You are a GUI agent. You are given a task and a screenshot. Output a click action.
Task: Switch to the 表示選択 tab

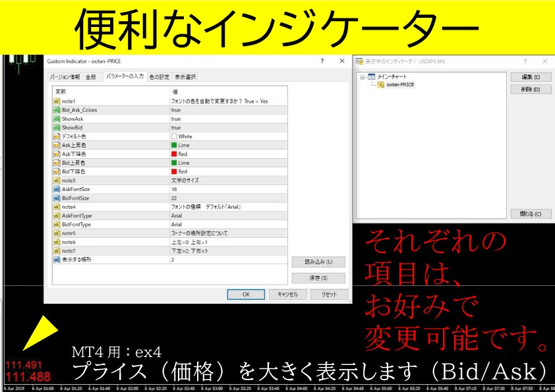click(185, 77)
